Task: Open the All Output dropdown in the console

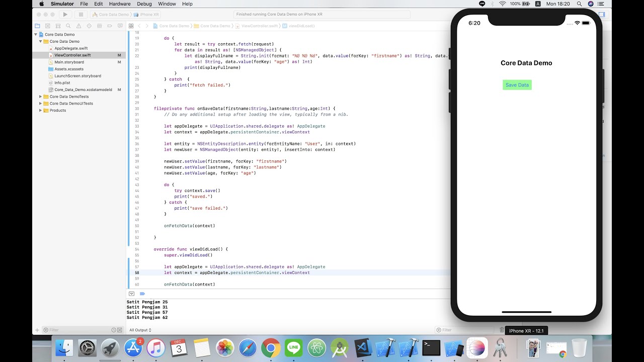Action: (140, 330)
